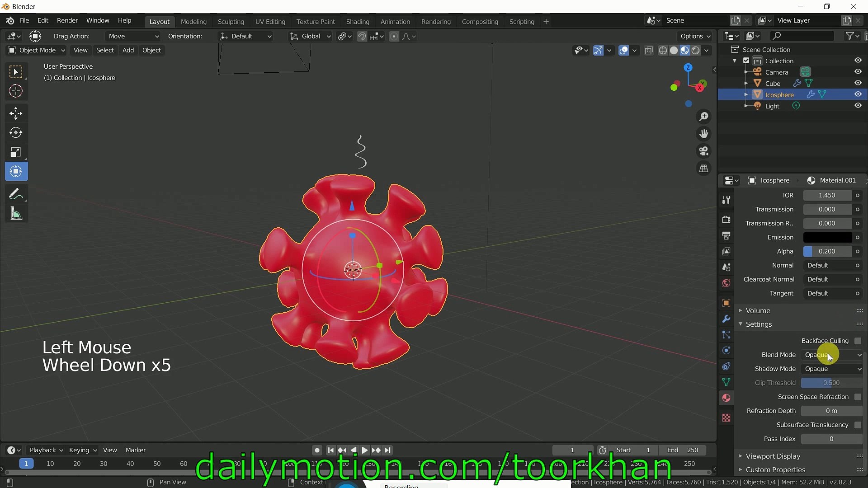Click the outliner search field
This screenshot has width=868, height=488.
(802, 36)
